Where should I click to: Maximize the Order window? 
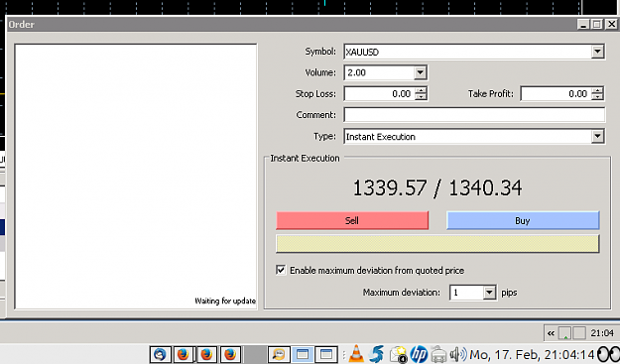597,25
